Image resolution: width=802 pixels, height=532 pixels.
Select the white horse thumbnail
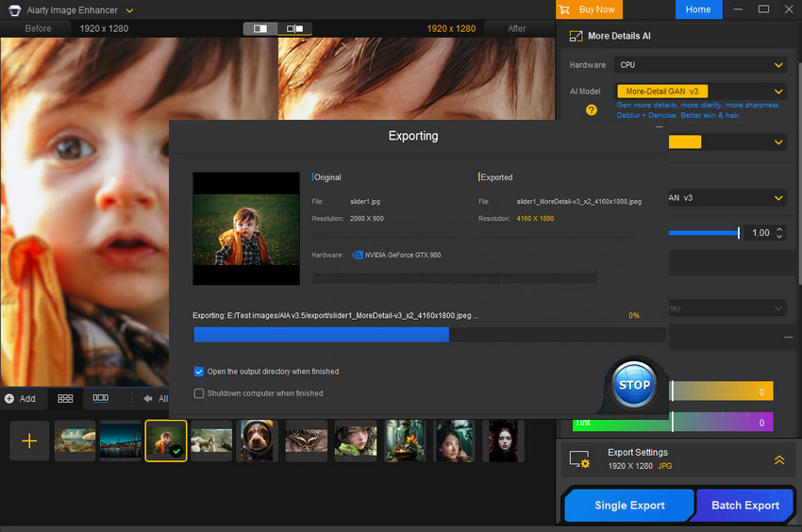pyautogui.click(x=211, y=441)
